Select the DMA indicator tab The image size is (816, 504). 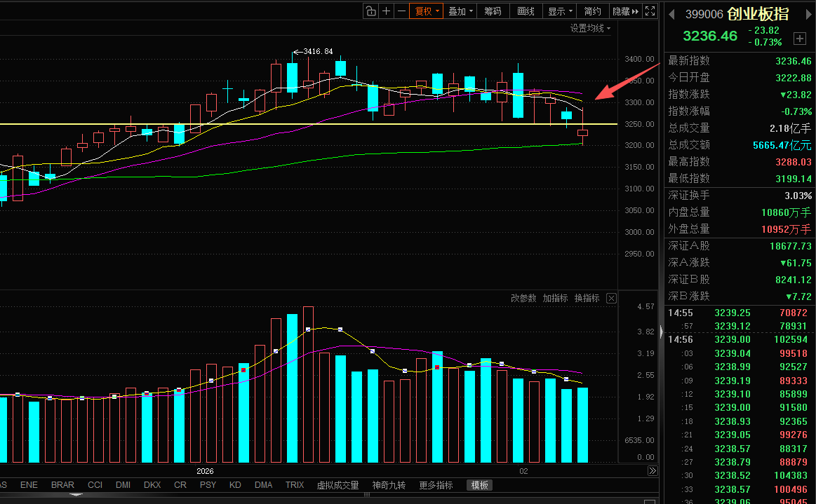pos(263,485)
